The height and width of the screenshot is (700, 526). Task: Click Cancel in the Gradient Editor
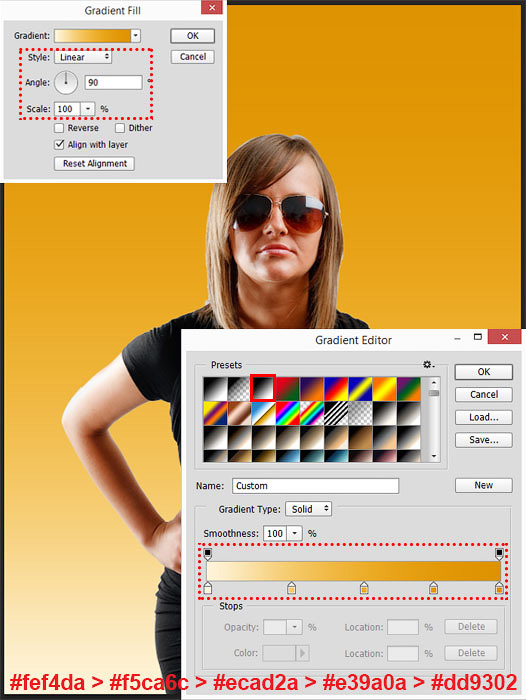pos(484,395)
